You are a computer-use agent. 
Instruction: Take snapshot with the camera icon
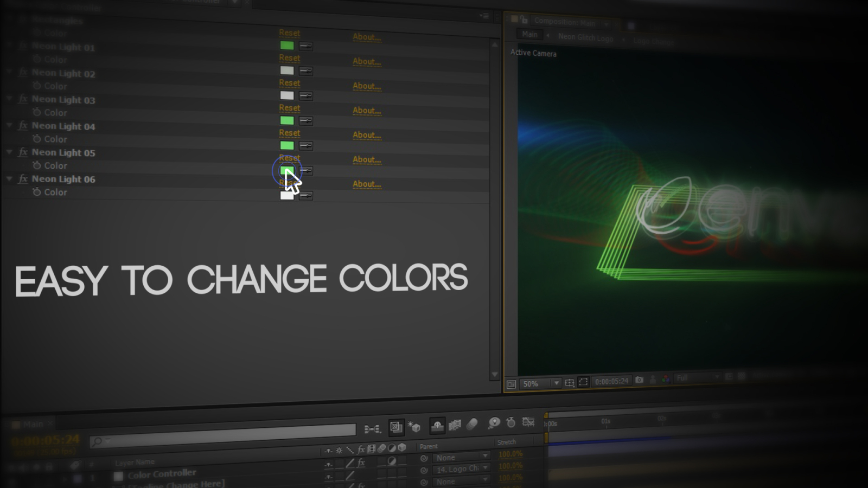click(640, 380)
